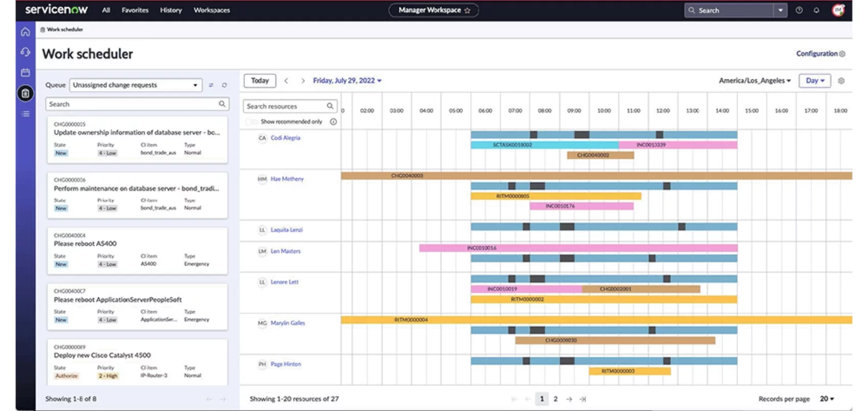Open the America/Los_Angeles timezone dropdown
868x411 pixels.
tap(754, 81)
